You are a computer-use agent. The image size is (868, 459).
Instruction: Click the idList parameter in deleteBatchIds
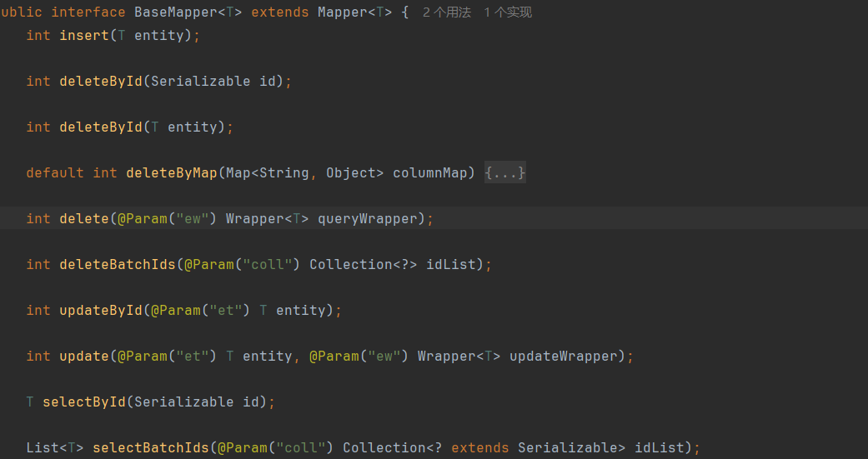[x=450, y=265]
